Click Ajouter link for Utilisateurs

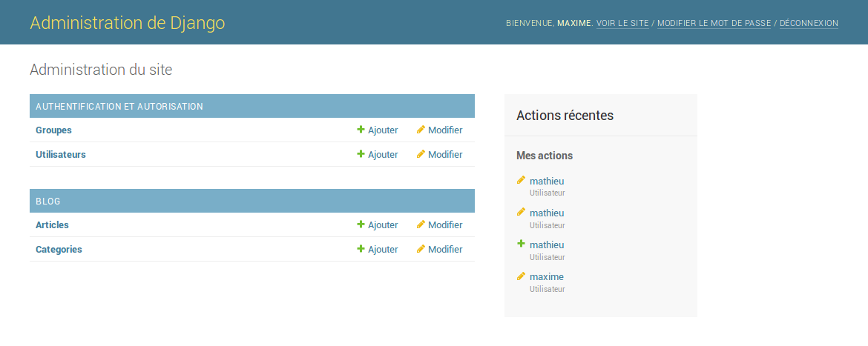coord(383,154)
